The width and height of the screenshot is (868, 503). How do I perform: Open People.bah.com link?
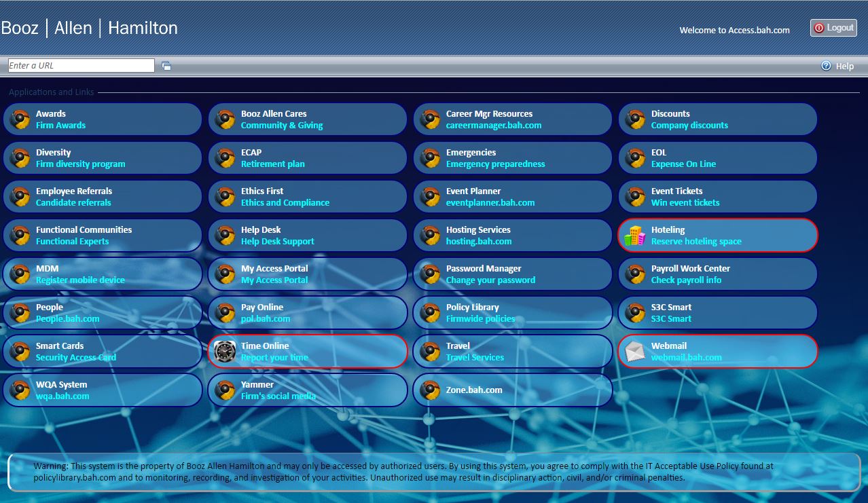pos(67,319)
